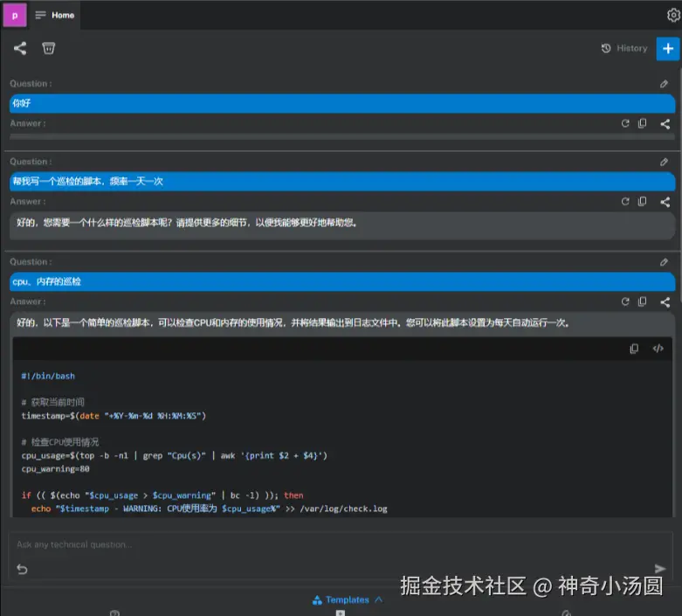Select the 你好 question bubble
The width and height of the screenshot is (682, 616).
pos(342,103)
